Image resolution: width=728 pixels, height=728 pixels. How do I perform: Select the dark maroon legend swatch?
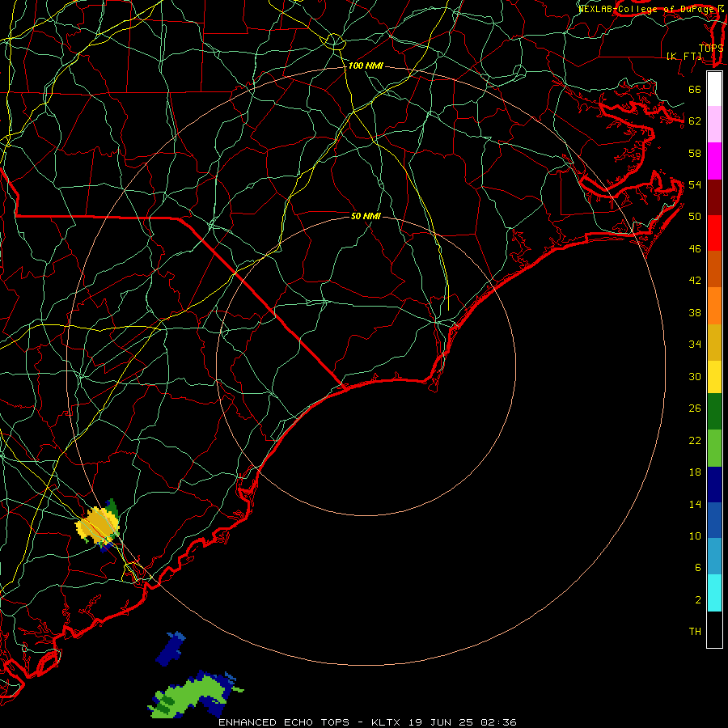714,197
